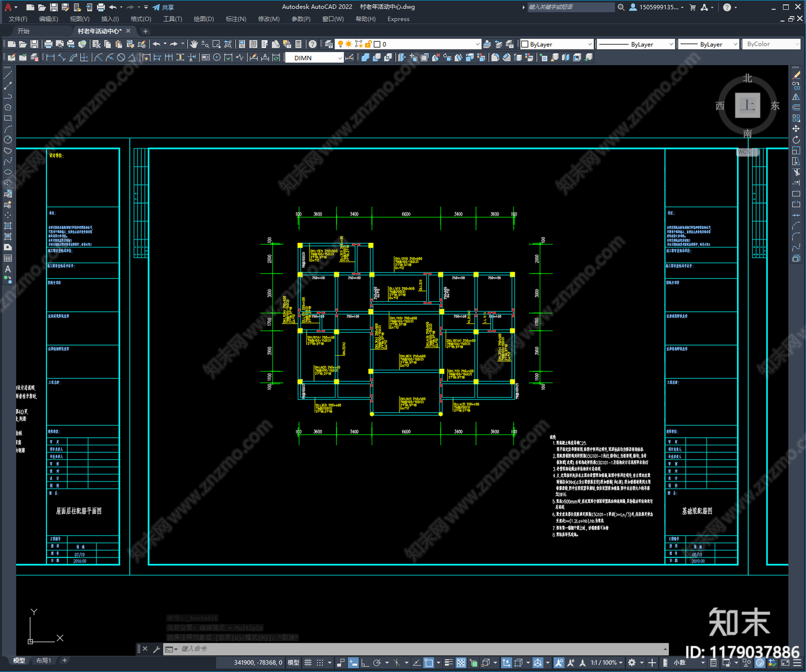Open the annotation scale 1:1 / 100% dropdown
Screen dimensions: 806x672
pyautogui.click(x=607, y=662)
